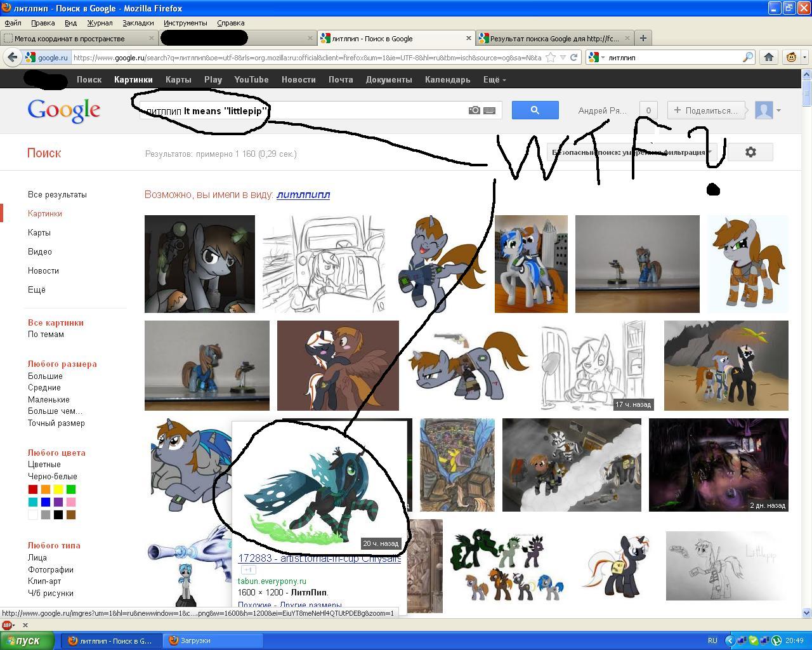Open 'Почта' in the Google bar
This screenshot has height=650, width=812.
point(341,79)
